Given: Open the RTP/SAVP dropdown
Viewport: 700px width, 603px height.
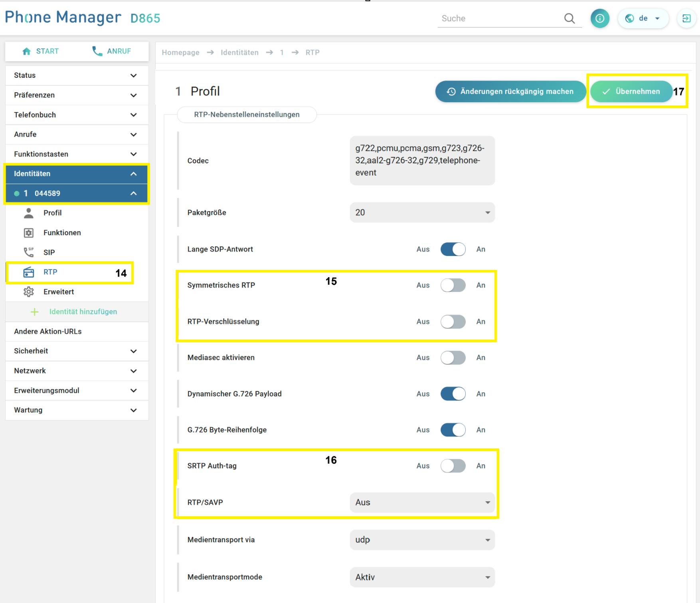Looking at the screenshot, I should point(422,502).
